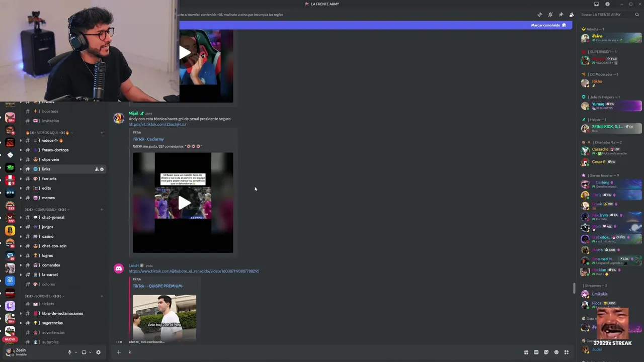Expand the arrow beside casino channel
The width and height of the screenshot is (644, 362).
(x=21, y=237)
